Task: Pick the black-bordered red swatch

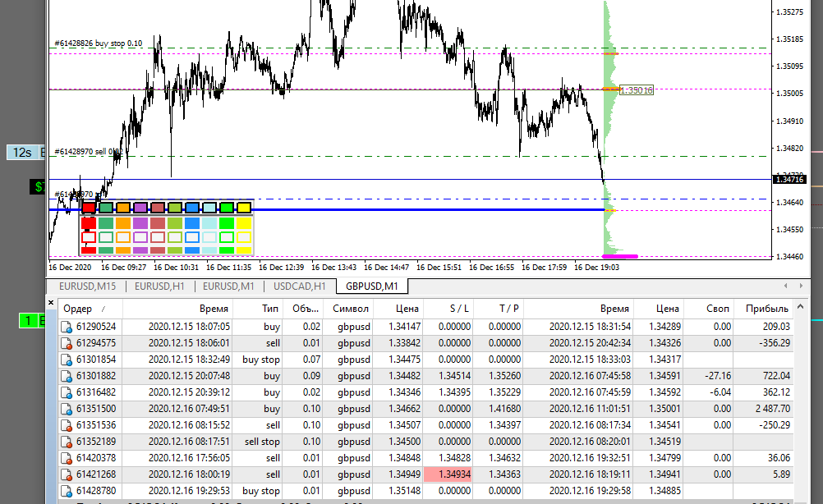Action: point(89,208)
